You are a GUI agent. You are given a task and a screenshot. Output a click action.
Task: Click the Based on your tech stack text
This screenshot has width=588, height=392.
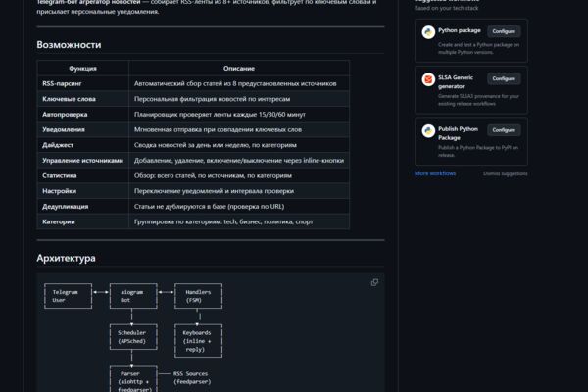tap(446, 8)
